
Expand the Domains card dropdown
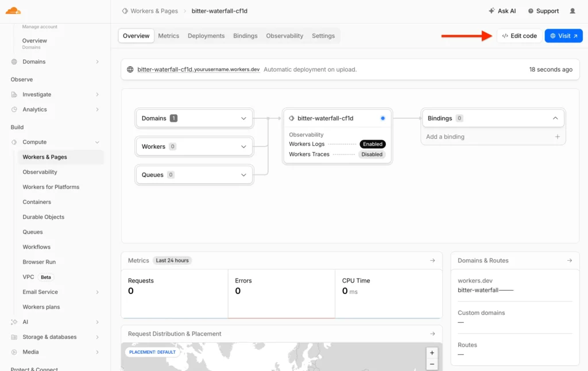pos(243,118)
